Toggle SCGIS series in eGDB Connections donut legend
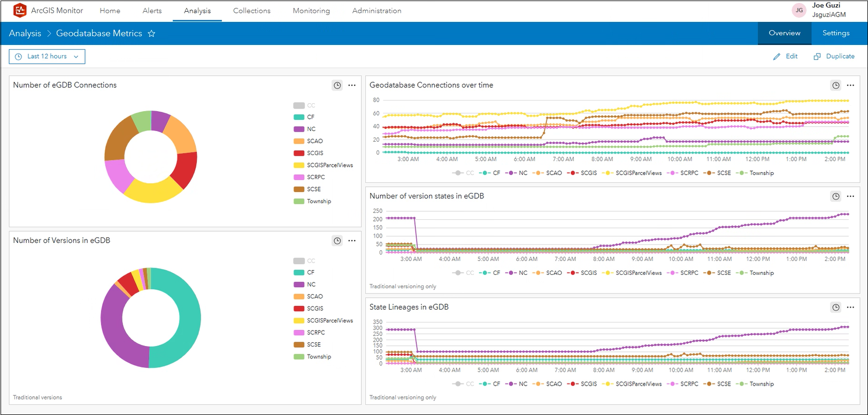868x415 pixels. pos(309,153)
